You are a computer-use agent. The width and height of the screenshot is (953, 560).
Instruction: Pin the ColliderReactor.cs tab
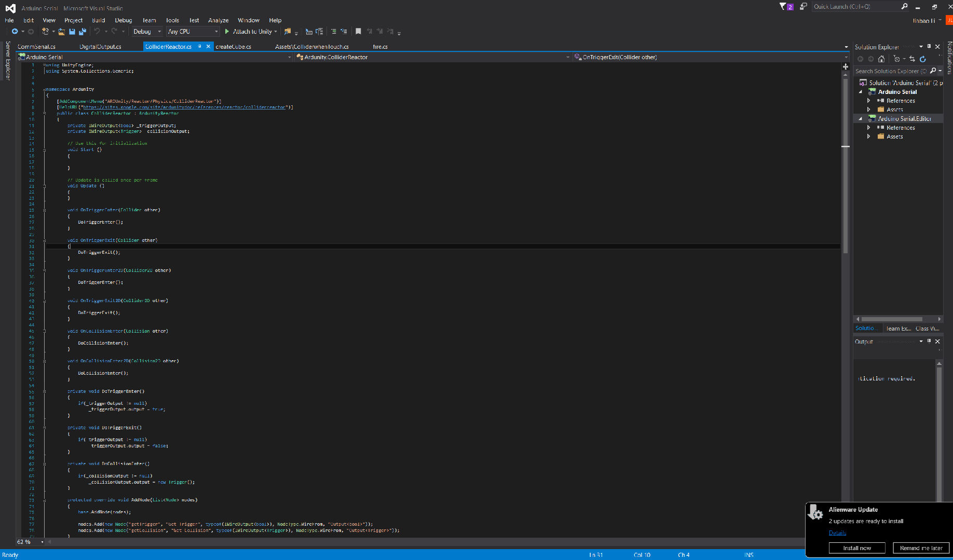coord(200,47)
